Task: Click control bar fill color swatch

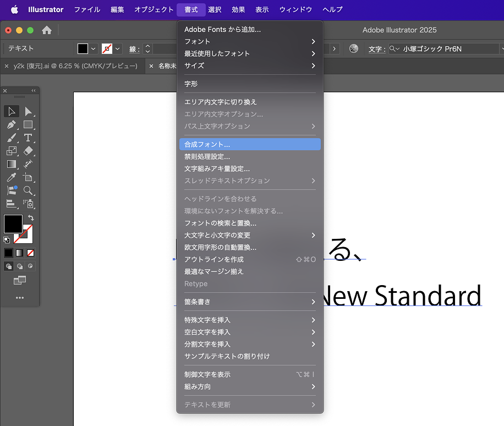Action: 83,49
